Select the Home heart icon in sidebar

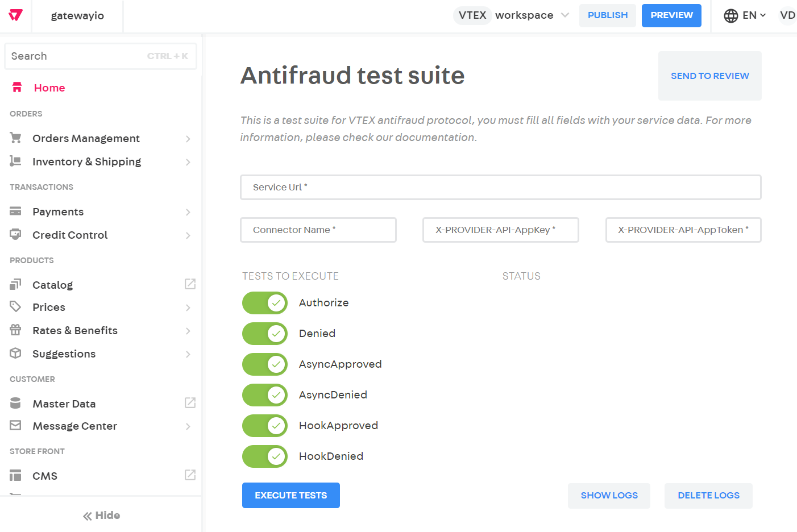tap(16, 87)
